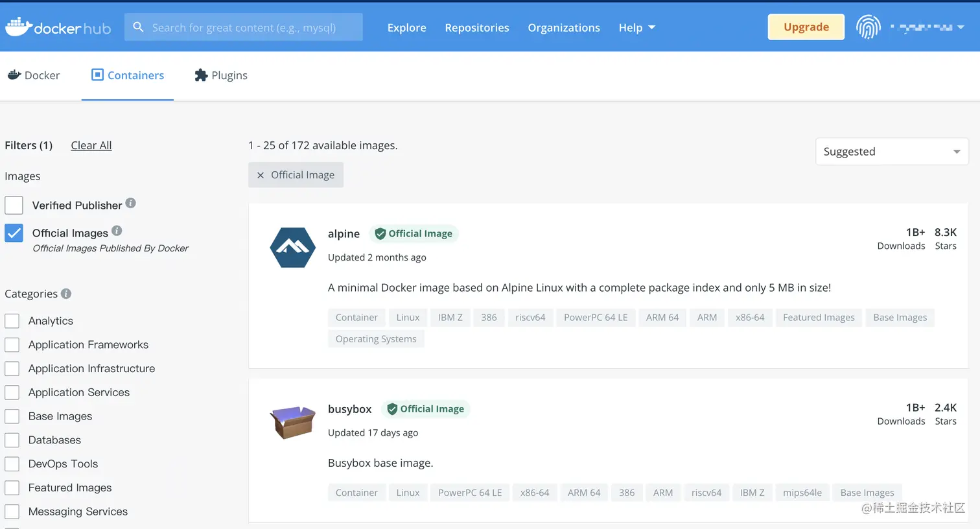980x529 pixels.
Task: Go to Explore in top navigation
Action: (x=407, y=28)
